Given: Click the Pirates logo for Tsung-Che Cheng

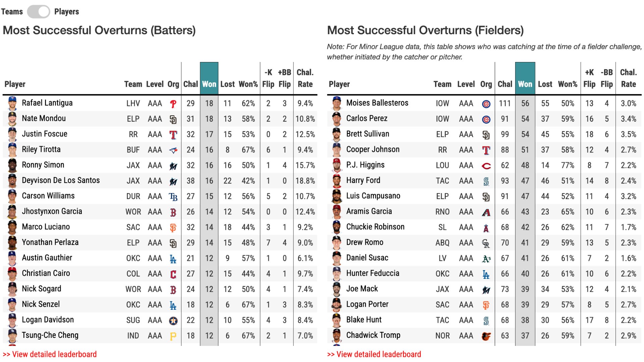Looking at the screenshot, I should 173,336.
